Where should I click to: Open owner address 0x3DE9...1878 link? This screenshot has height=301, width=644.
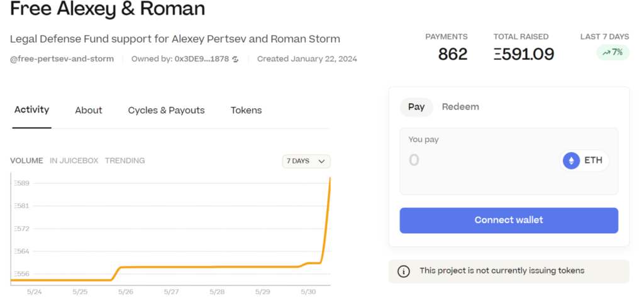tap(201, 59)
